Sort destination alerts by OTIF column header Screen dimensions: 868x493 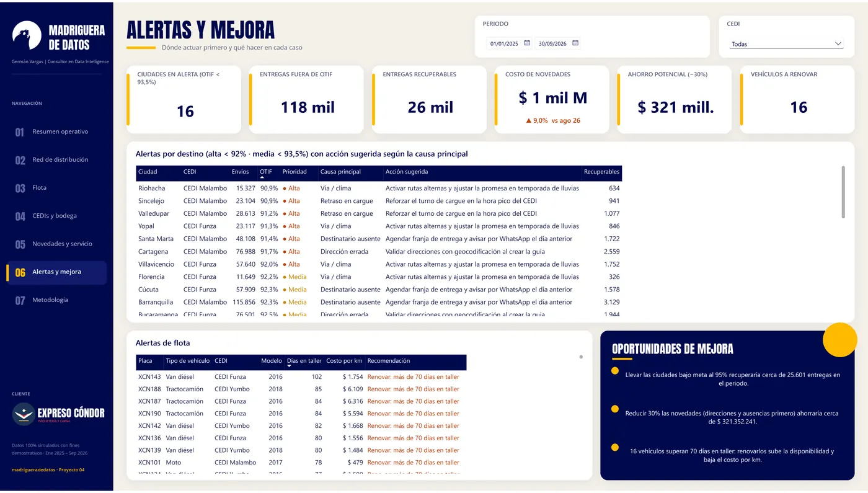[x=265, y=172]
